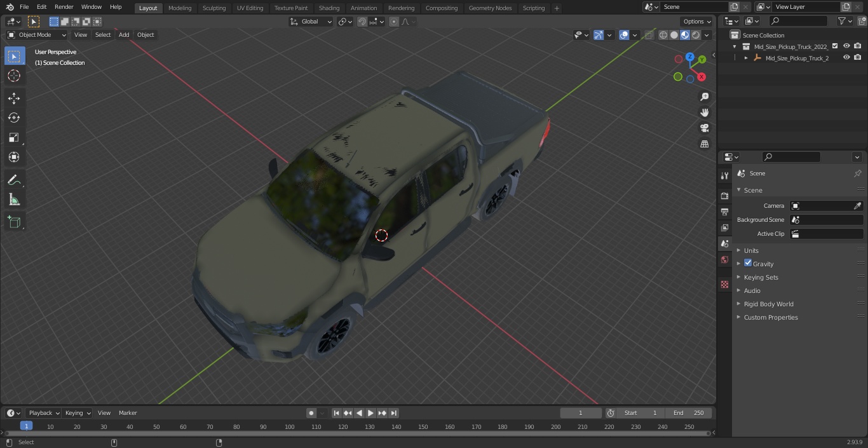The image size is (868, 448).
Task: Click the current frame number field
Action: [581, 413]
